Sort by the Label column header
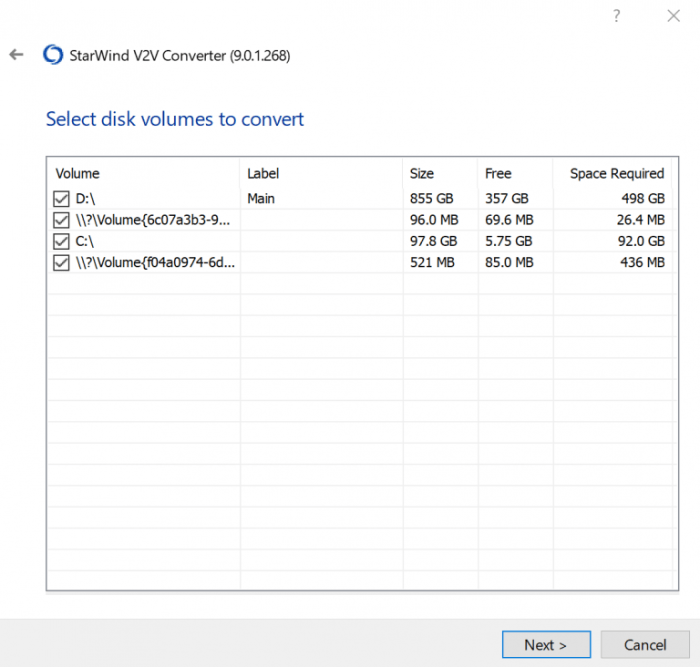 (263, 173)
